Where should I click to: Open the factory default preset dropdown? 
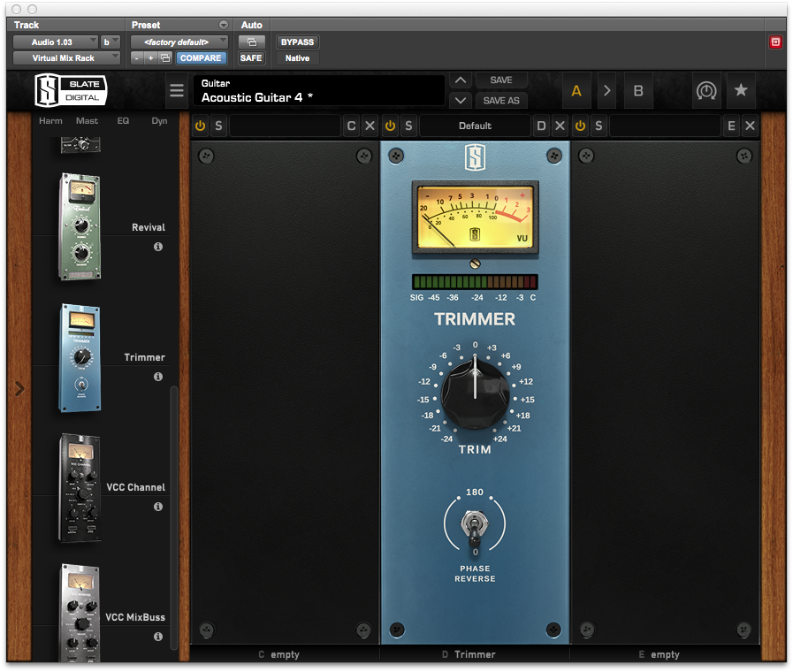(x=179, y=42)
